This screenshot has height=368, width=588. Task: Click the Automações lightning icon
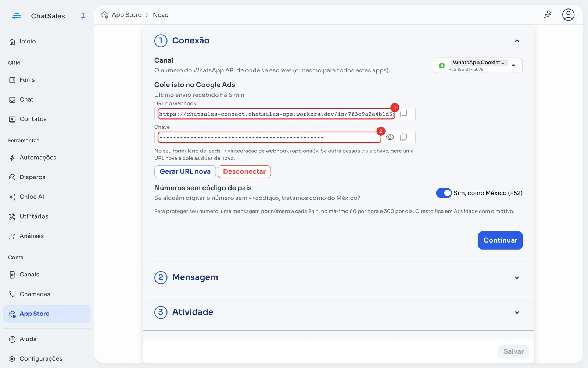point(12,158)
